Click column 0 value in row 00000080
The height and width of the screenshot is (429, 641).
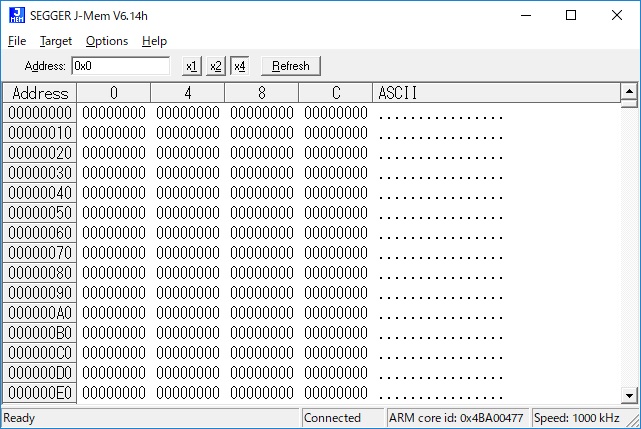114,273
